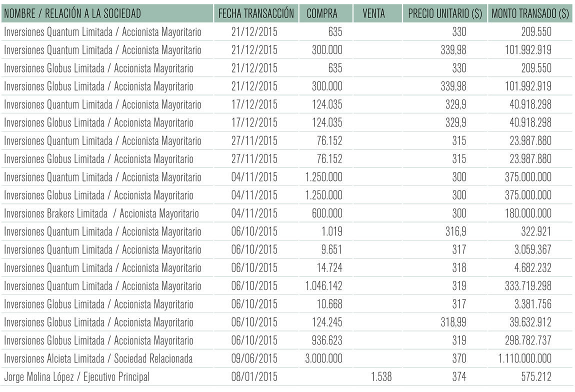Click the 600.000 compra cell
This screenshot has height=392, width=575.
(327, 213)
